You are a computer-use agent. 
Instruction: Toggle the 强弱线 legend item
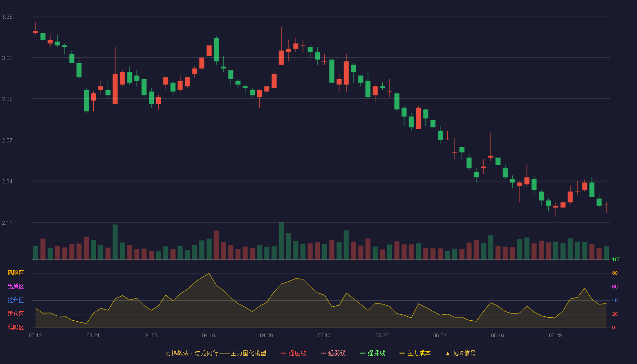tap(333, 353)
